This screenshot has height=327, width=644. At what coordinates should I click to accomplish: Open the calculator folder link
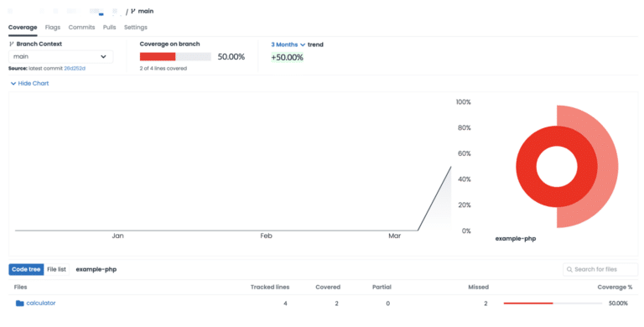click(40, 304)
